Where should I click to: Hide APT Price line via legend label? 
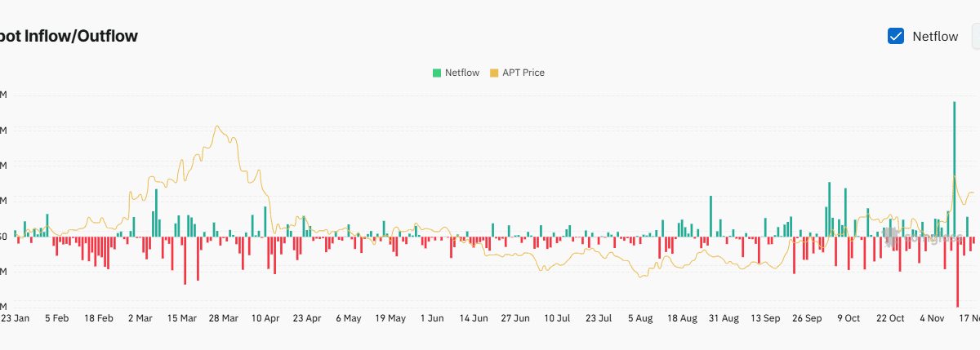(x=523, y=73)
